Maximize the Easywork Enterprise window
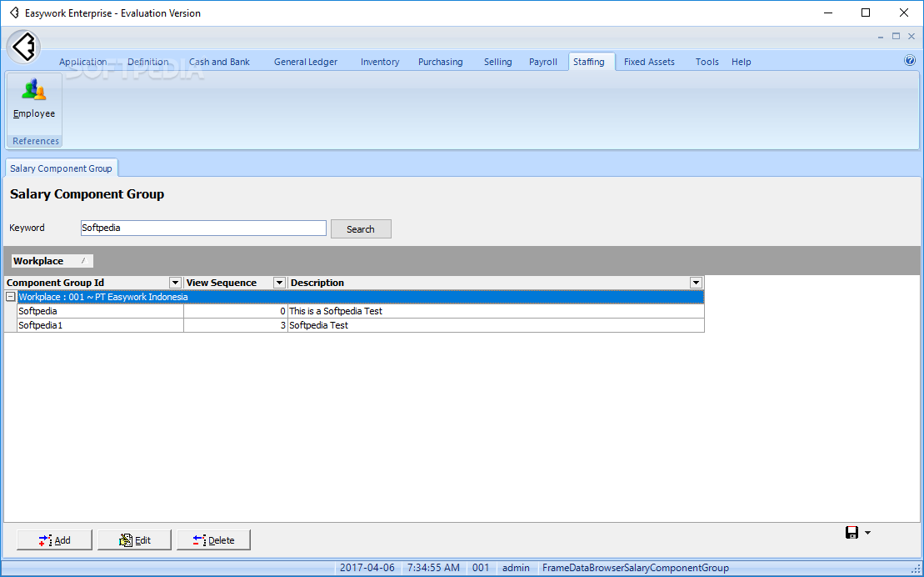Viewport: 924px width, 577px height. coord(866,13)
